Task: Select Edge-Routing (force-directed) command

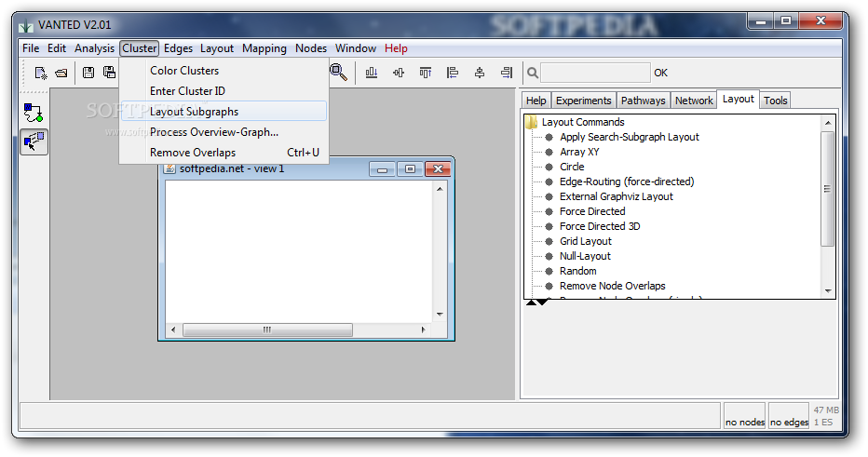Action: point(627,182)
